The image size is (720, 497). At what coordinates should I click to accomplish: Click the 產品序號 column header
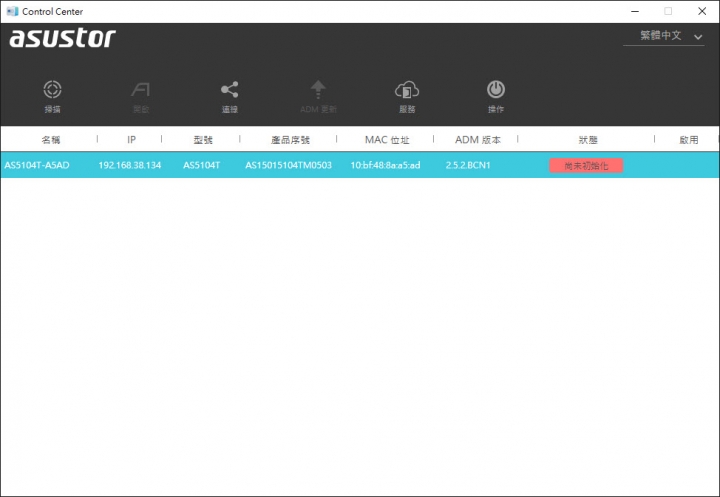click(290, 140)
